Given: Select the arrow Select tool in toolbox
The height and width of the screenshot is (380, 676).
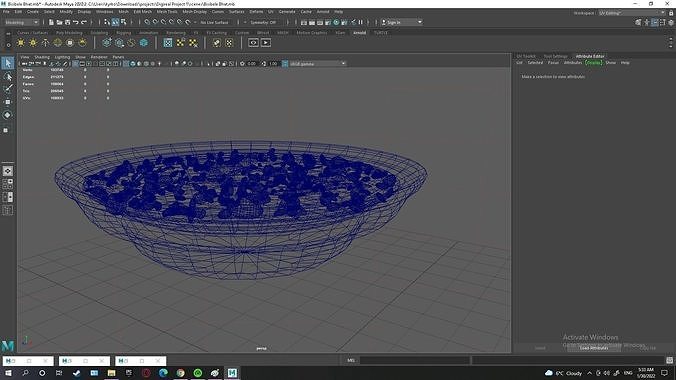Looking at the screenshot, I should click(8, 63).
